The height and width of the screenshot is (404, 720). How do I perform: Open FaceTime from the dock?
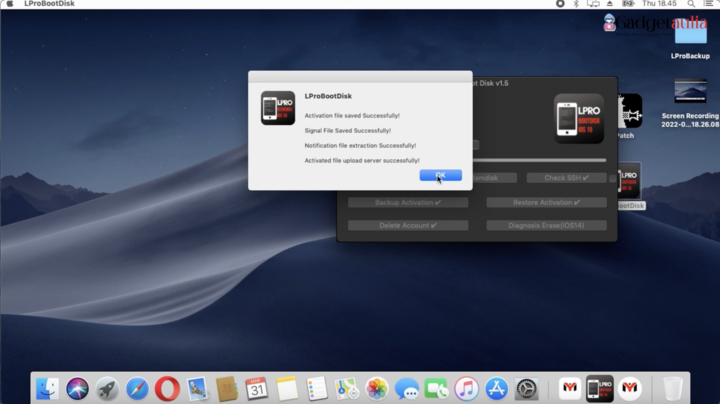click(436, 389)
